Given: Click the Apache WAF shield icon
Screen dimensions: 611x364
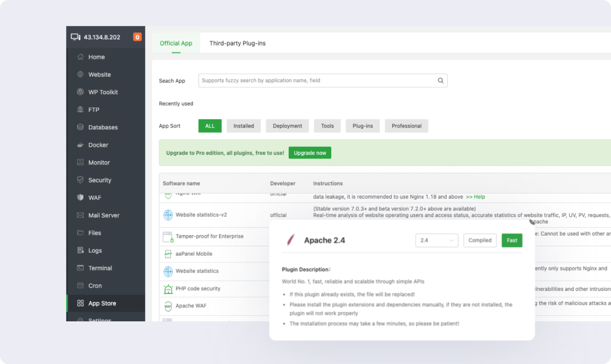Looking at the screenshot, I should click(168, 306).
